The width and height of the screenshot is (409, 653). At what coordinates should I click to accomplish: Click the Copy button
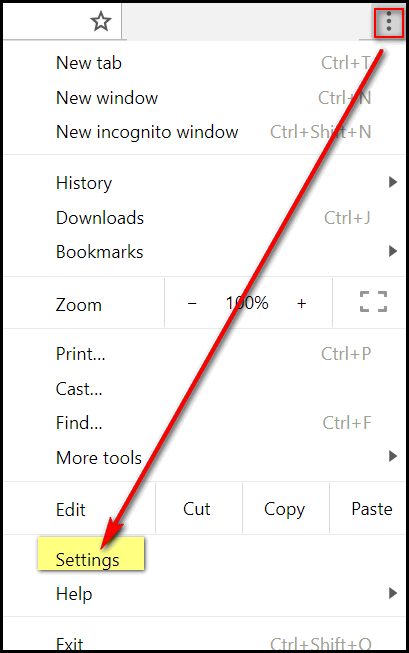pyautogui.click(x=286, y=509)
